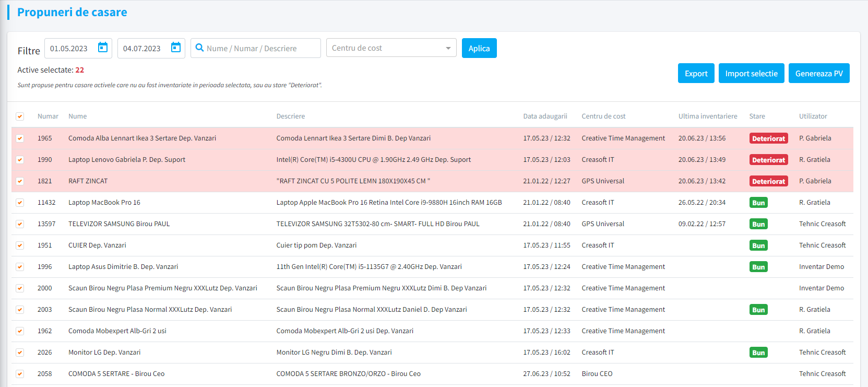
Task: Uncheck row 1990 Laptop Lenovo Gabriela
Action: 20,160
